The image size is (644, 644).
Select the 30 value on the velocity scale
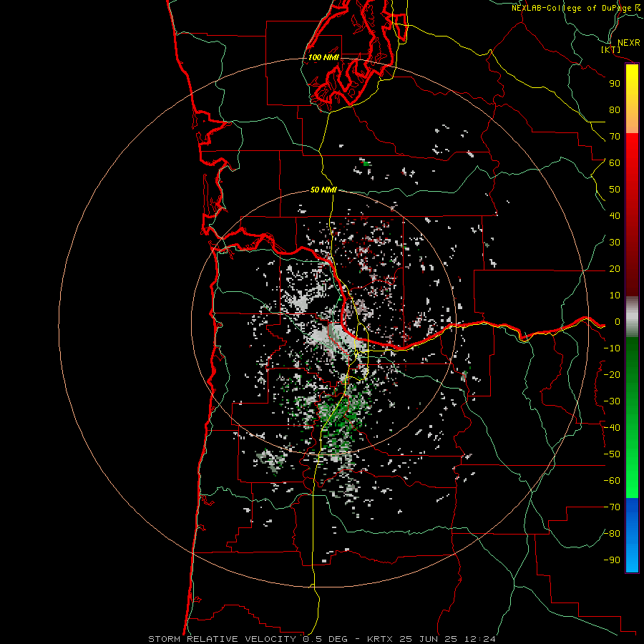pyautogui.click(x=615, y=243)
